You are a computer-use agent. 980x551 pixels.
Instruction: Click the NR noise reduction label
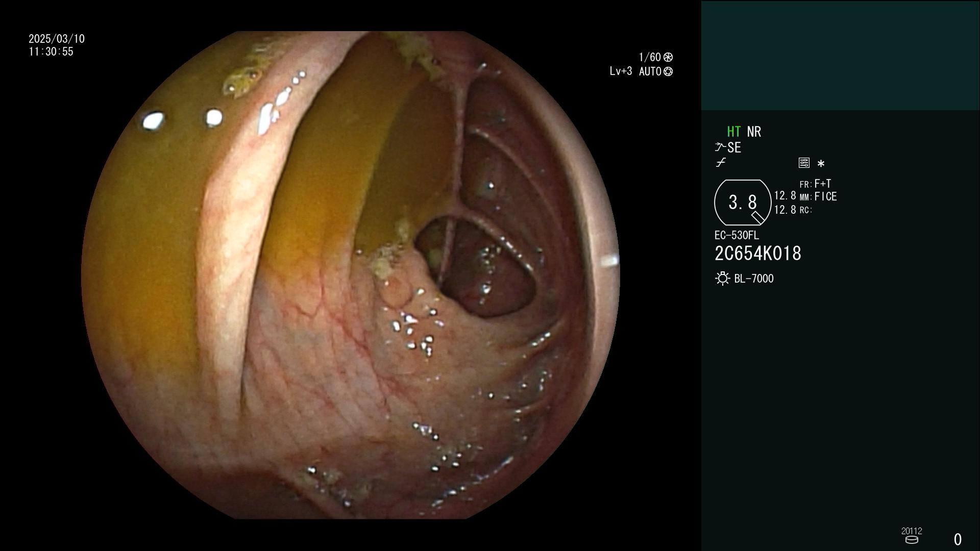tap(754, 132)
